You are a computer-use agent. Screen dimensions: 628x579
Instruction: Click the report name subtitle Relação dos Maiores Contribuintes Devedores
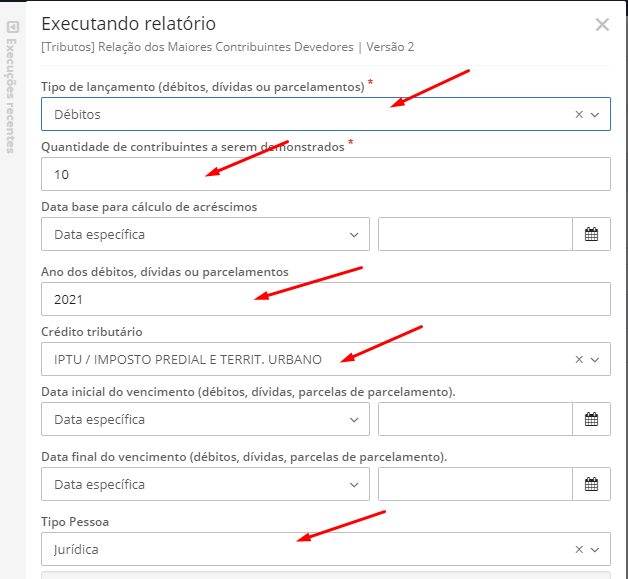point(226,47)
